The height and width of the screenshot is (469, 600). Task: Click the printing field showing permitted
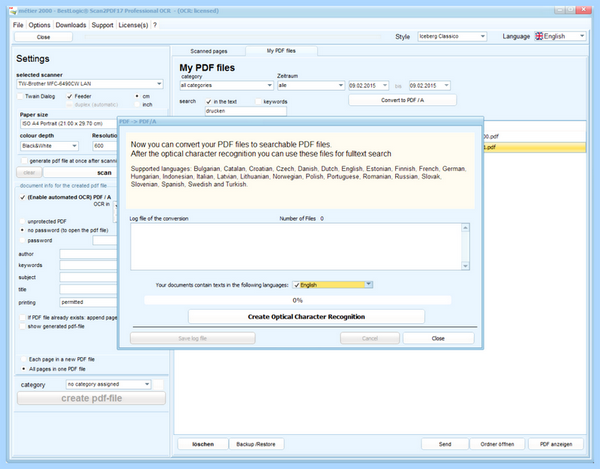[x=88, y=302]
